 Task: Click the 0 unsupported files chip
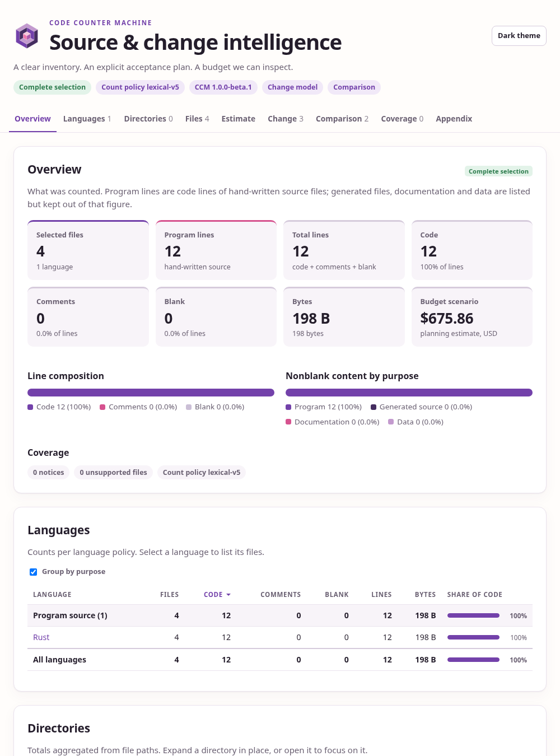point(113,473)
